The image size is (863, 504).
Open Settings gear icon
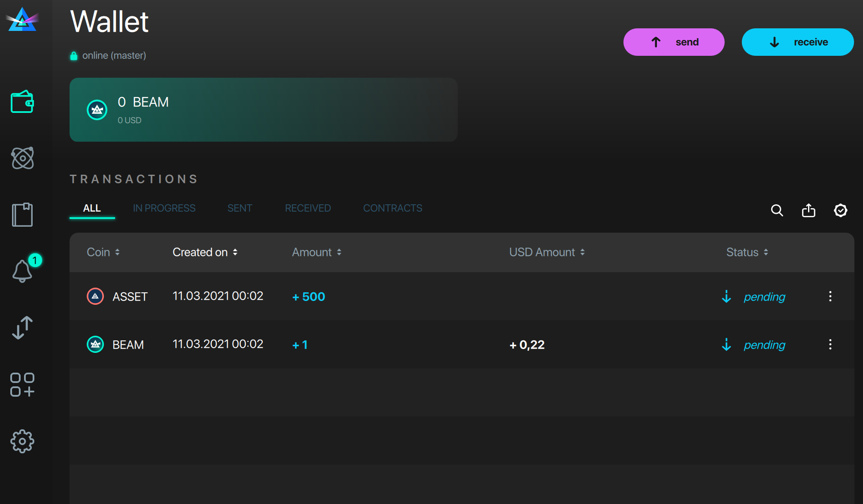tap(22, 441)
